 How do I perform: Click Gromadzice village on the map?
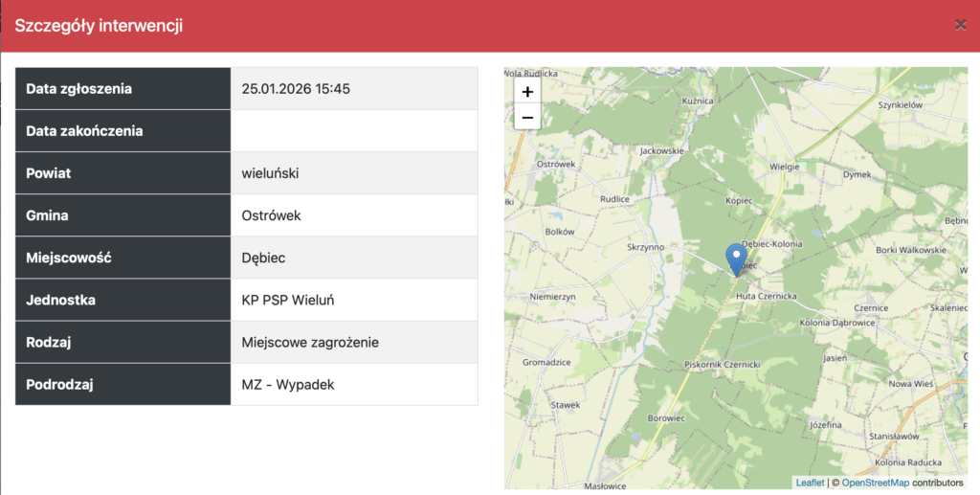(546, 363)
